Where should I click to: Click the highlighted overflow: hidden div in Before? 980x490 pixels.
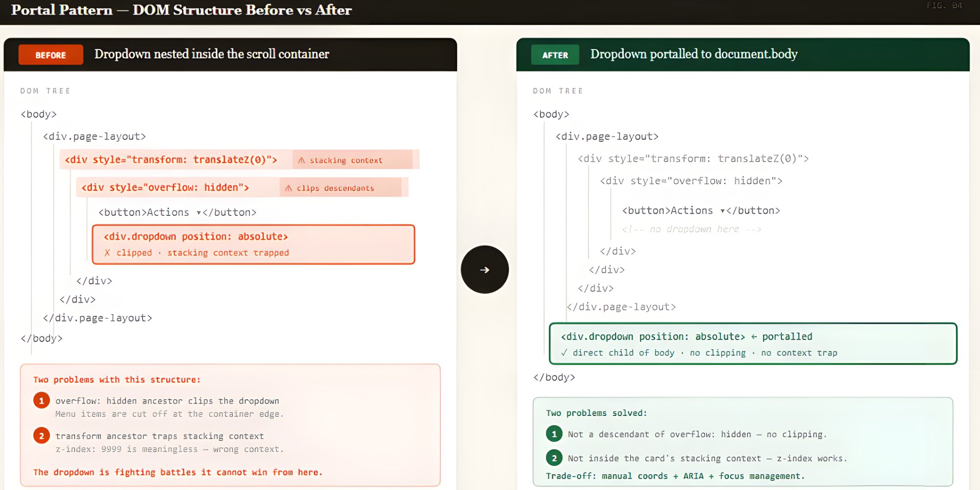[x=165, y=188]
